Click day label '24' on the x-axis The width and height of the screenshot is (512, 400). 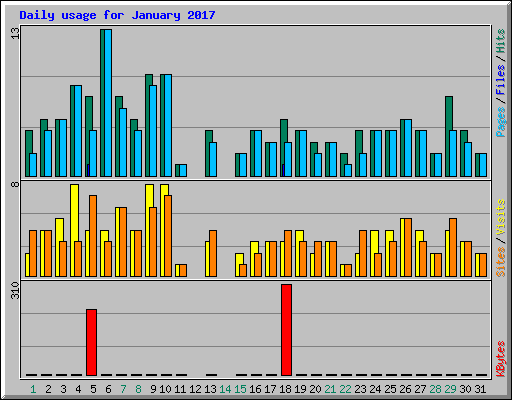[x=375, y=389]
